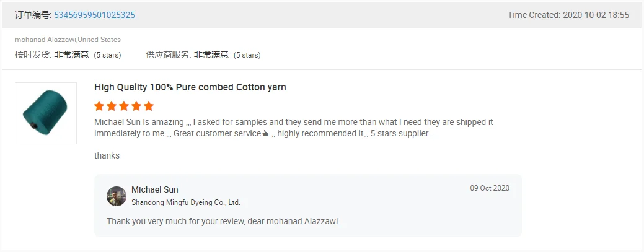Click the first orange rating star

click(x=100, y=106)
